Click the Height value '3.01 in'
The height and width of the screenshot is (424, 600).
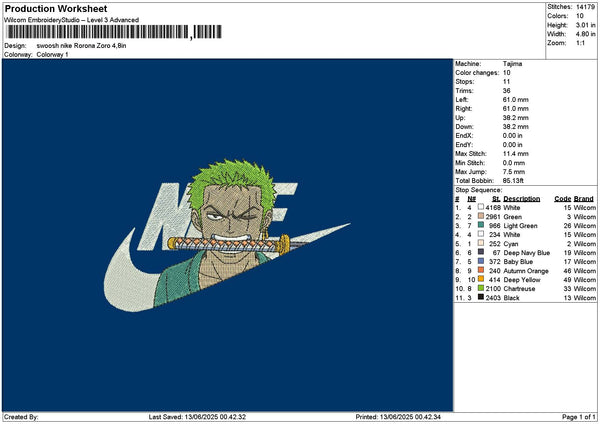click(585, 25)
